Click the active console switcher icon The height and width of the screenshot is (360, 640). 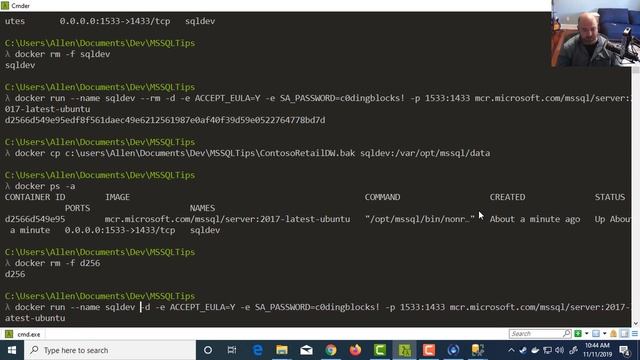596,334
